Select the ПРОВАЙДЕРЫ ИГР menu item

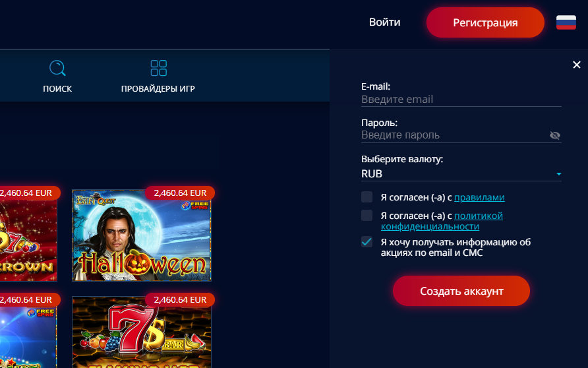click(158, 89)
